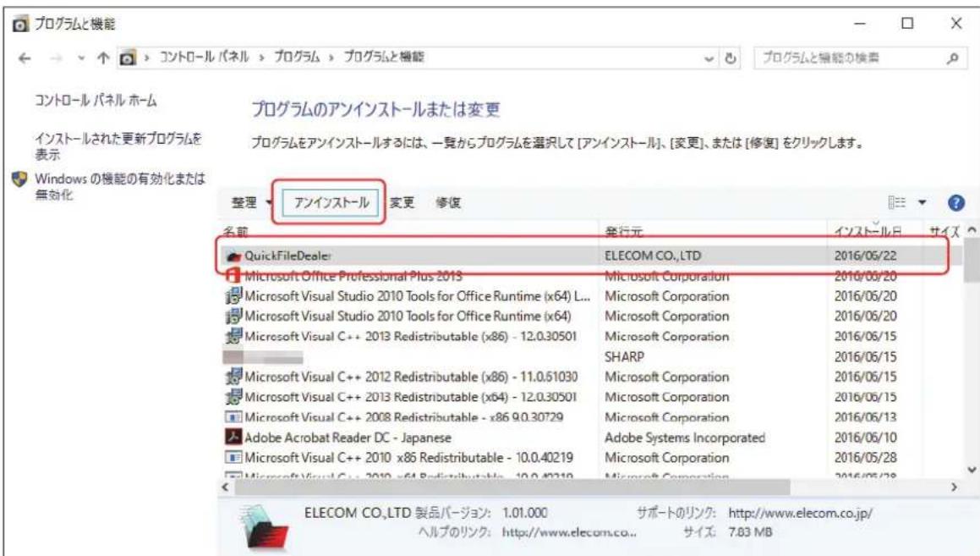Click icon of Visual C++ 2010 x86 entry

[x=233, y=457]
